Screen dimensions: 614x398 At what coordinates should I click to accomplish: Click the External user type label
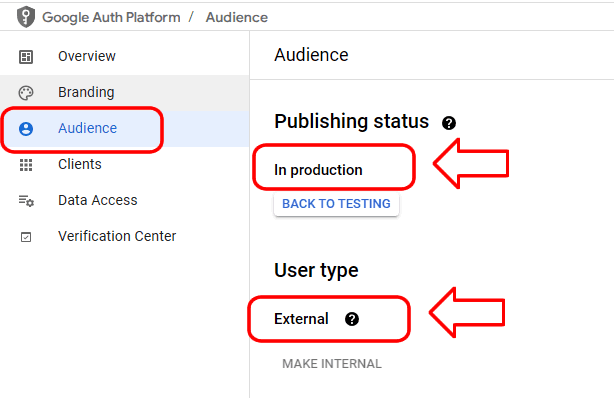click(x=301, y=319)
